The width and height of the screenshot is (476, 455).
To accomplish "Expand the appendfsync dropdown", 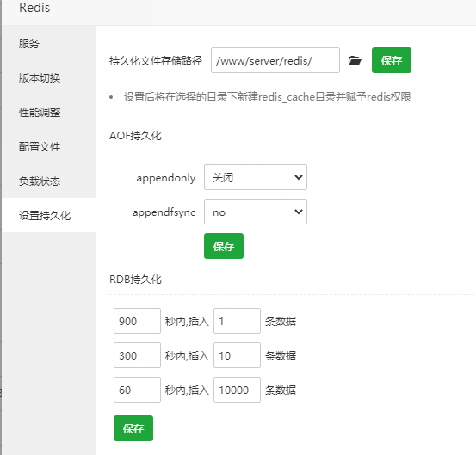I will 256,212.
